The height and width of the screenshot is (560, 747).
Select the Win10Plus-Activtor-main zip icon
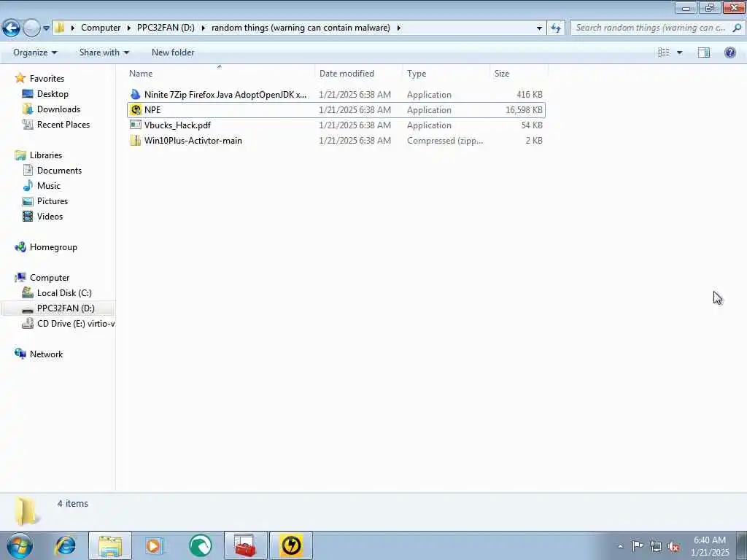click(x=135, y=141)
